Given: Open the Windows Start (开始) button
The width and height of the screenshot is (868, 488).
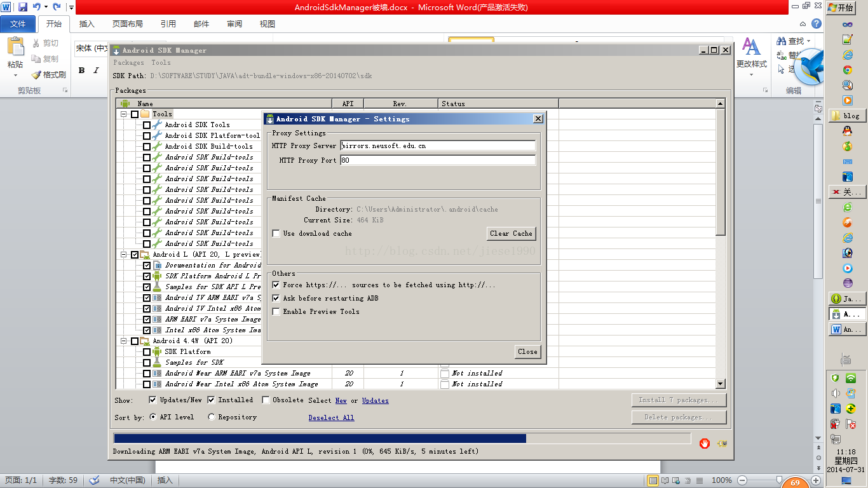Looking at the screenshot, I should pos(841,8).
